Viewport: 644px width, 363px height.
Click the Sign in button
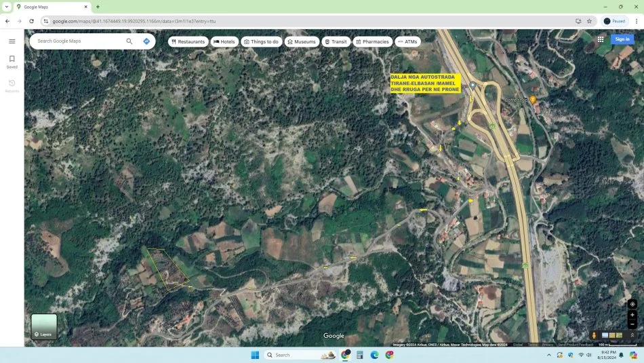(622, 39)
